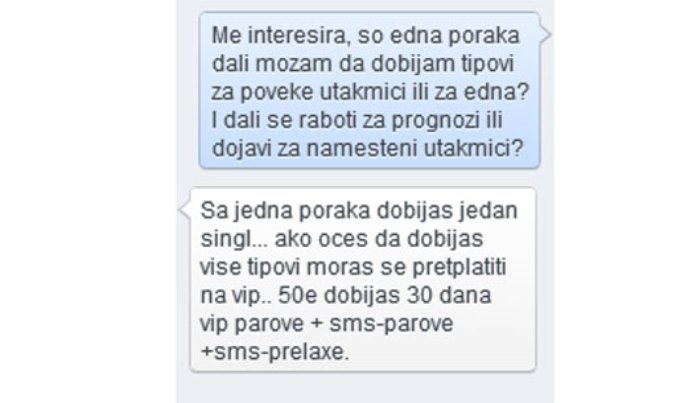This screenshot has height=403, width=700.
Task: Click the line 'vip parove + sms-parove'
Action: click(x=326, y=324)
